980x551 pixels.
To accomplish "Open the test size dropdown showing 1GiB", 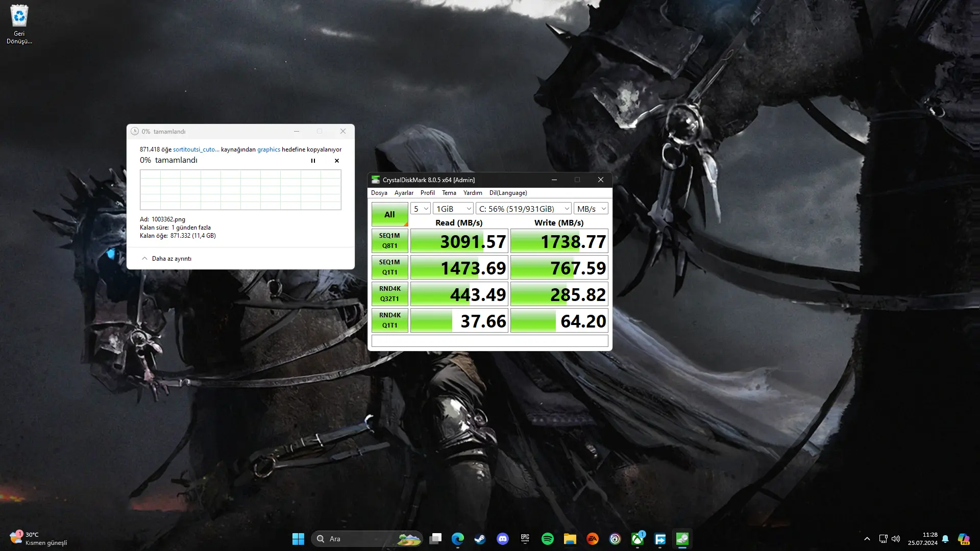I will [453, 209].
